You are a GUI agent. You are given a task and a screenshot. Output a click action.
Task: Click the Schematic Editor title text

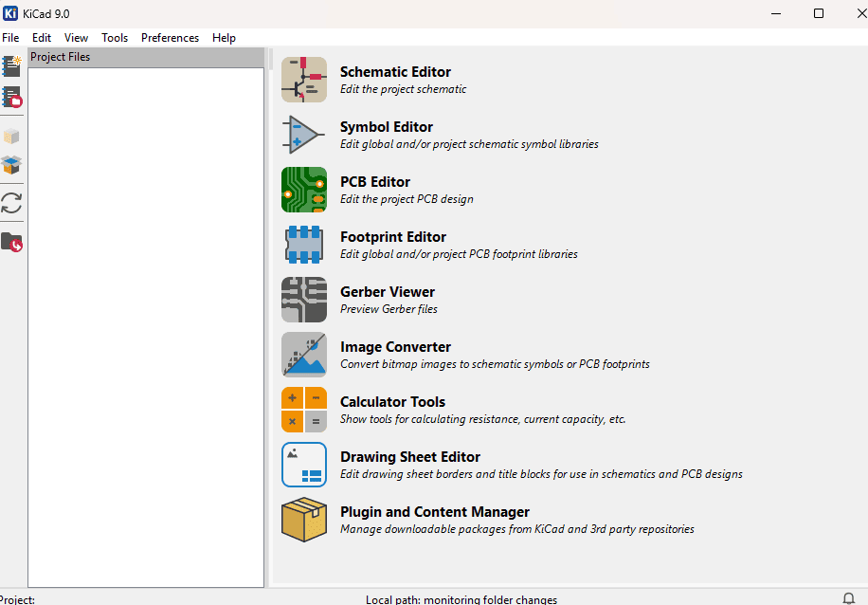(x=395, y=72)
